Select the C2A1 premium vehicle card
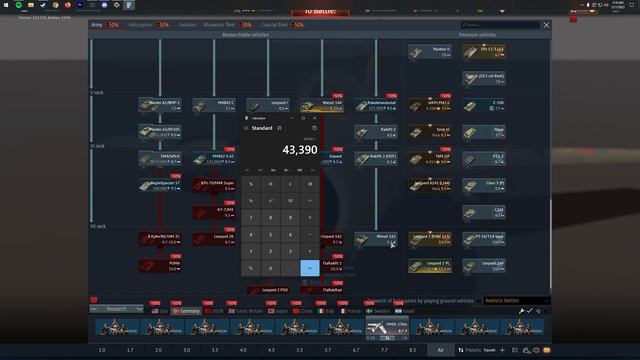The image size is (640, 360). [x=484, y=212]
